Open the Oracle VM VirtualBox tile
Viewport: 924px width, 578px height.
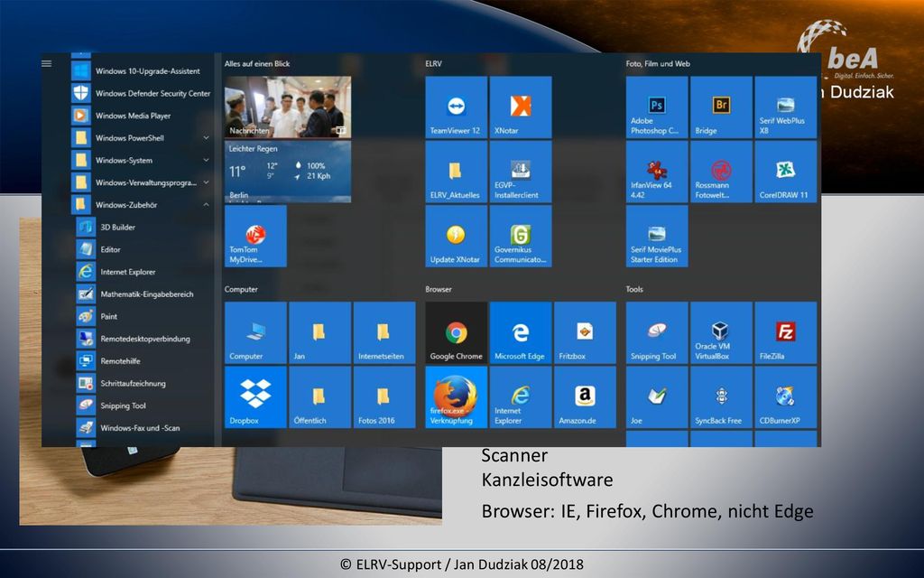721,332
